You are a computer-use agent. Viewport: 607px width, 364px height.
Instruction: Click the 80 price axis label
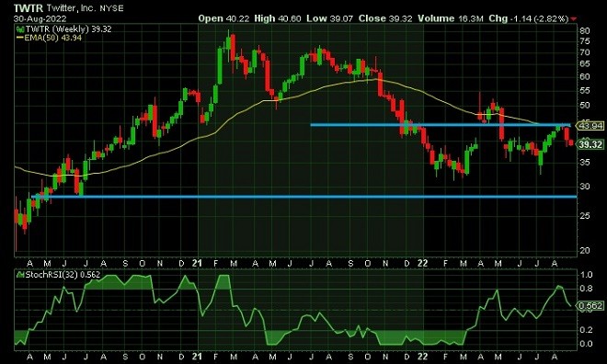click(x=585, y=31)
